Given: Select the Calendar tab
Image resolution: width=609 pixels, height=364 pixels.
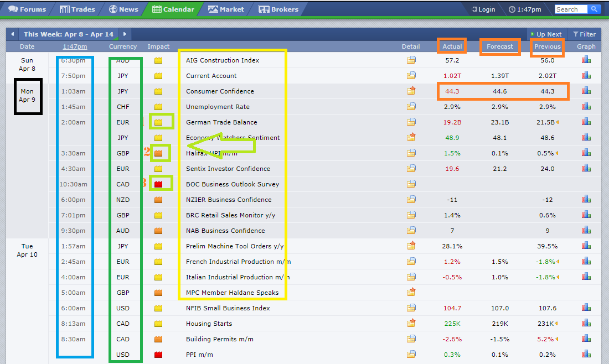Looking at the screenshot, I should pos(173,9).
